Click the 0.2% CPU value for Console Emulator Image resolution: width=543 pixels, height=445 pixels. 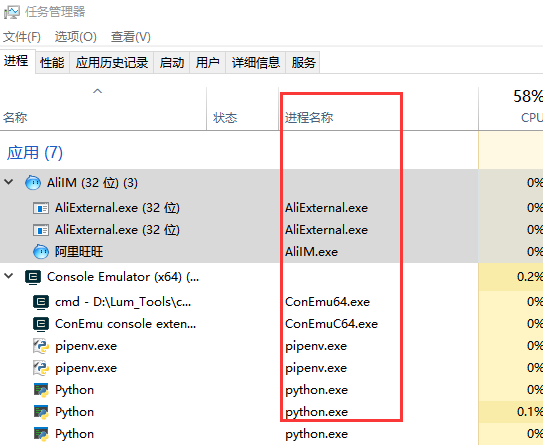pyautogui.click(x=529, y=277)
